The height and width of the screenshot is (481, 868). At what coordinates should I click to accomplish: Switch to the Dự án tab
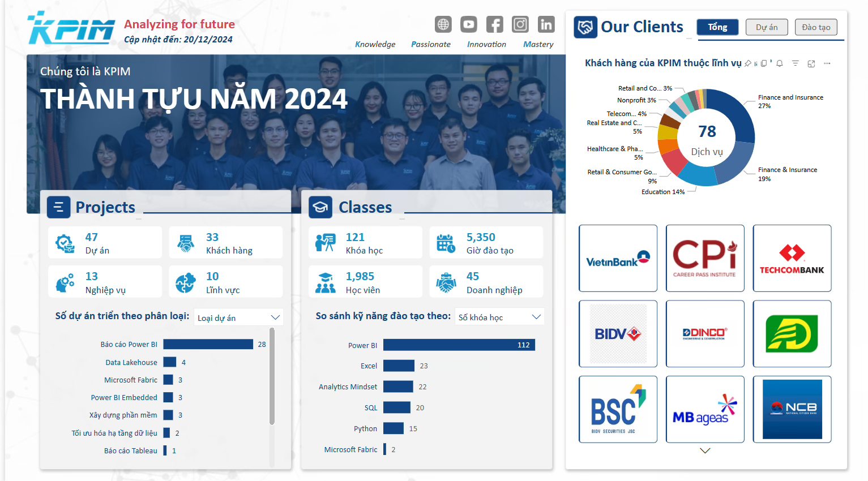click(x=767, y=27)
